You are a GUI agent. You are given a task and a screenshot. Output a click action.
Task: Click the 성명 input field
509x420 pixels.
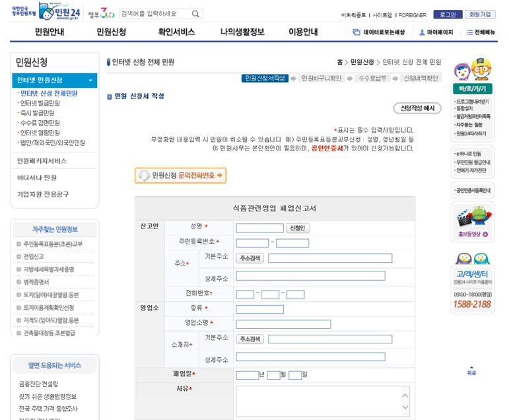[x=259, y=228]
